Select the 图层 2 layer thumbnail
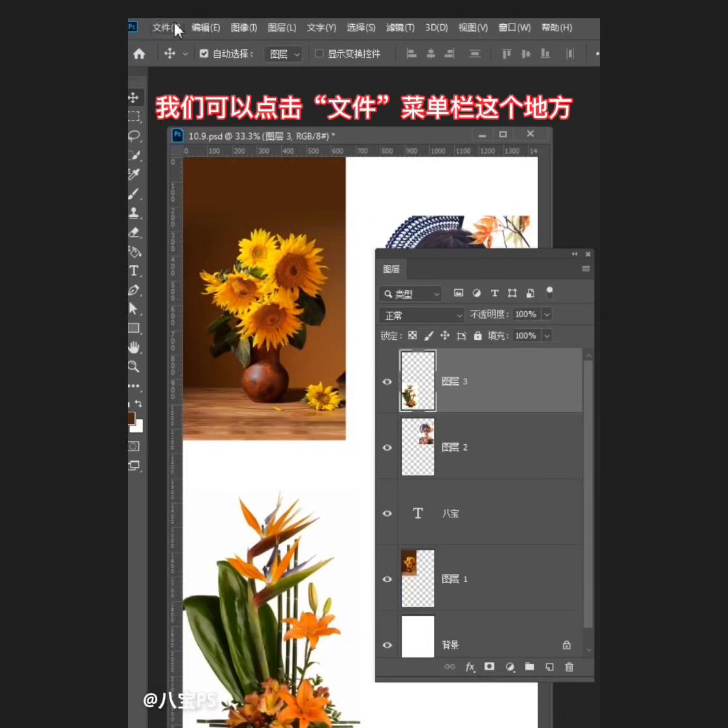The image size is (728, 728). pos(417,447)
